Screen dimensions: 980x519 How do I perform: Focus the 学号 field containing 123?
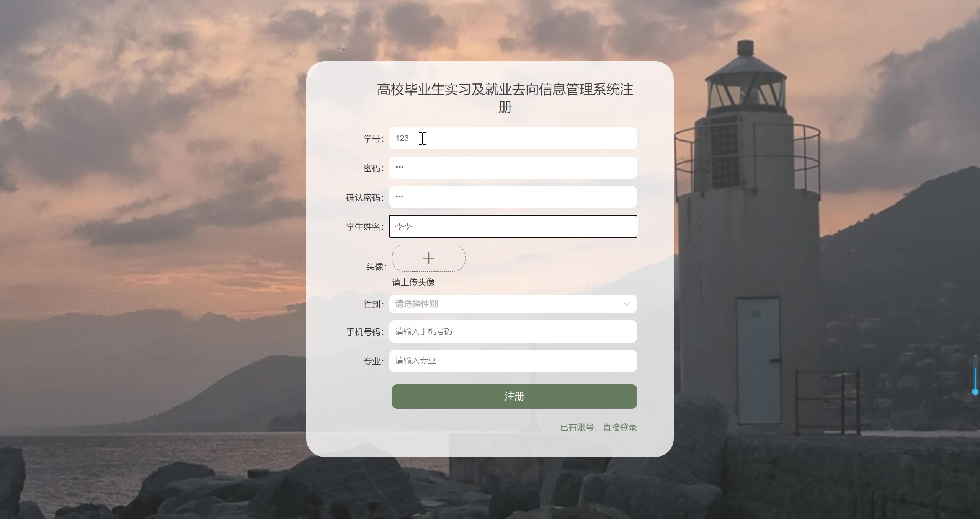tap(513, 138)
